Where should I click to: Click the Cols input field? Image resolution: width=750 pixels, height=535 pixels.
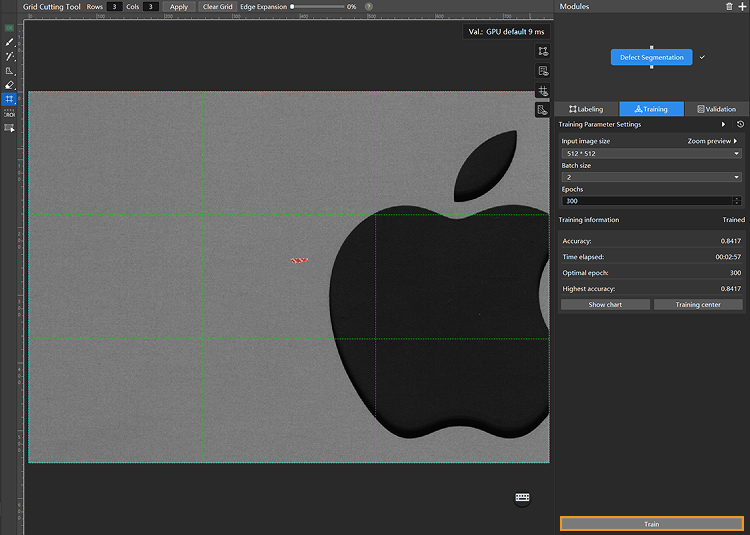coord(151,7)
